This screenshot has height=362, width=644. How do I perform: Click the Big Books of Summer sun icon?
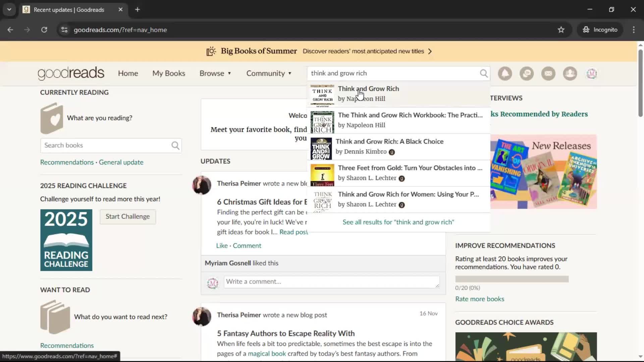click(x=211, y=51)
